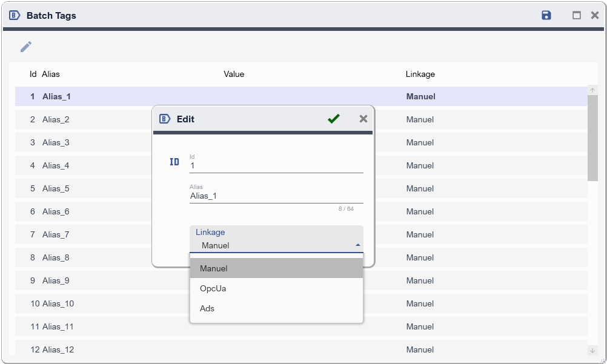Click the Alias column header

click(x=51, y=74)
